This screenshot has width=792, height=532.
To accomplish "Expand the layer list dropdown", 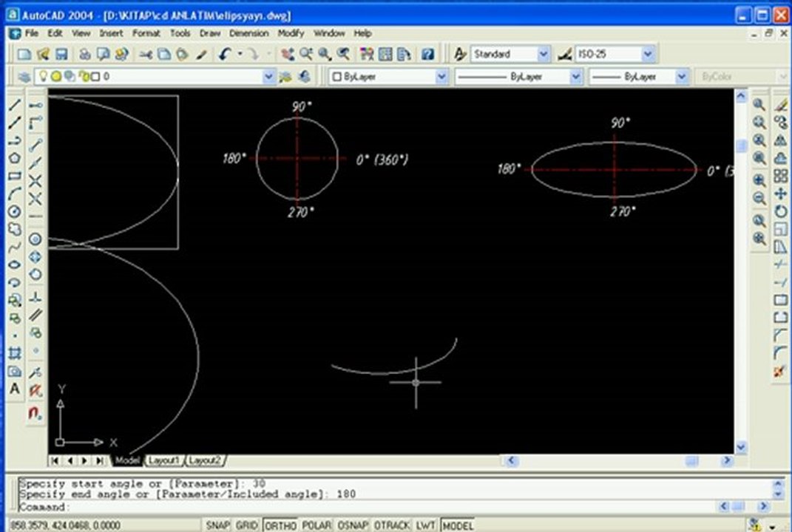I will [268, 77].
